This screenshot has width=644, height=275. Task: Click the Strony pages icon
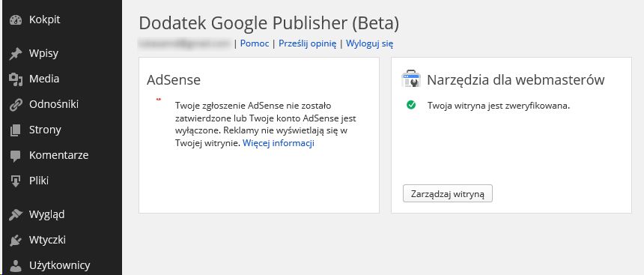point(16,130)
